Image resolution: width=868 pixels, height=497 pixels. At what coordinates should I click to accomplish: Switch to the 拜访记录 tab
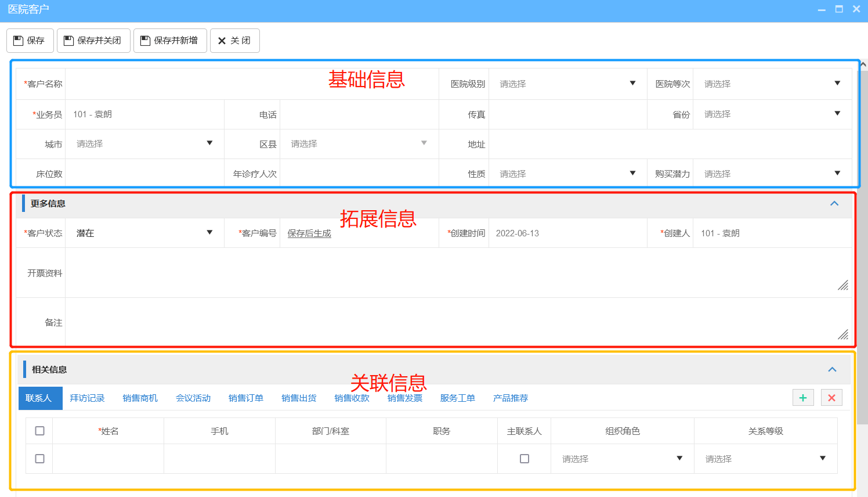pyautogui.click(x=87, y=398)
